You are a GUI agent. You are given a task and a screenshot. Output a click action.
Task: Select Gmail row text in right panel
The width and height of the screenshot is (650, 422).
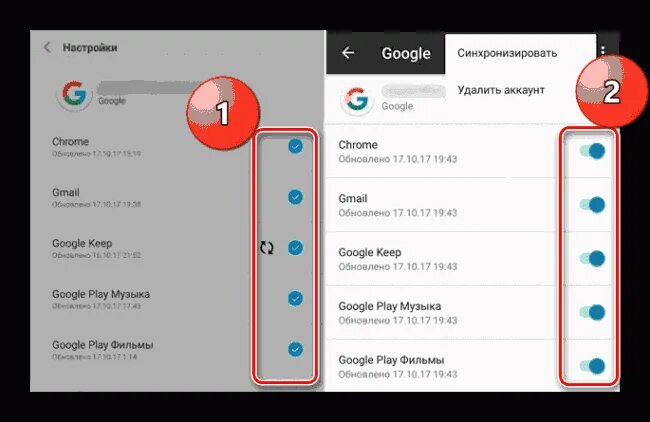pos(353,199)
